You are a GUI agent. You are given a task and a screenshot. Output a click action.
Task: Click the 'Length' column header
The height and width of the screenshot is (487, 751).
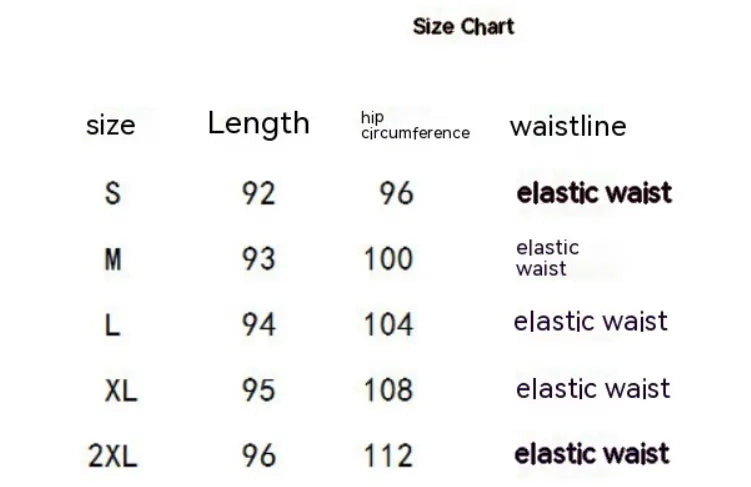(258, 123)
